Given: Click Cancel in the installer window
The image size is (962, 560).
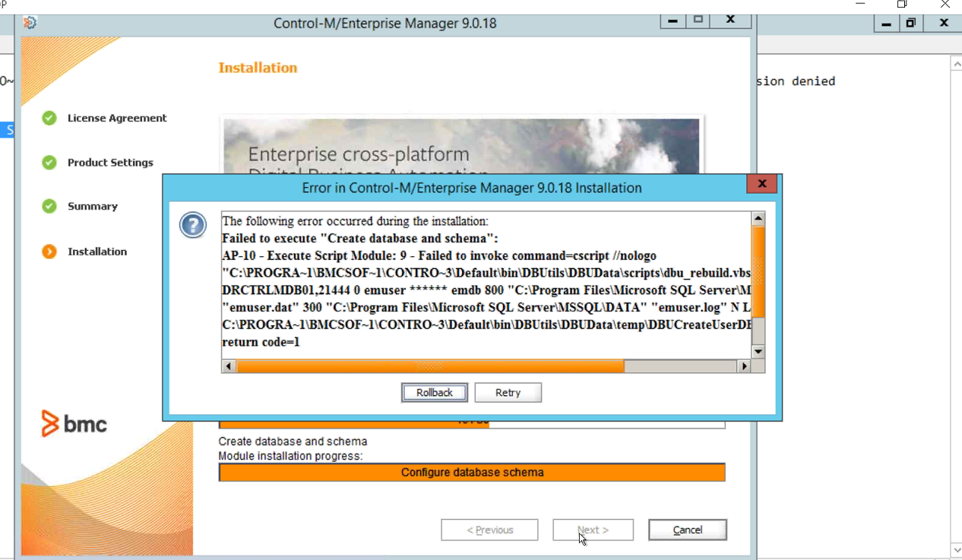Looking at the screenshot, I should (x=688, y=530).
